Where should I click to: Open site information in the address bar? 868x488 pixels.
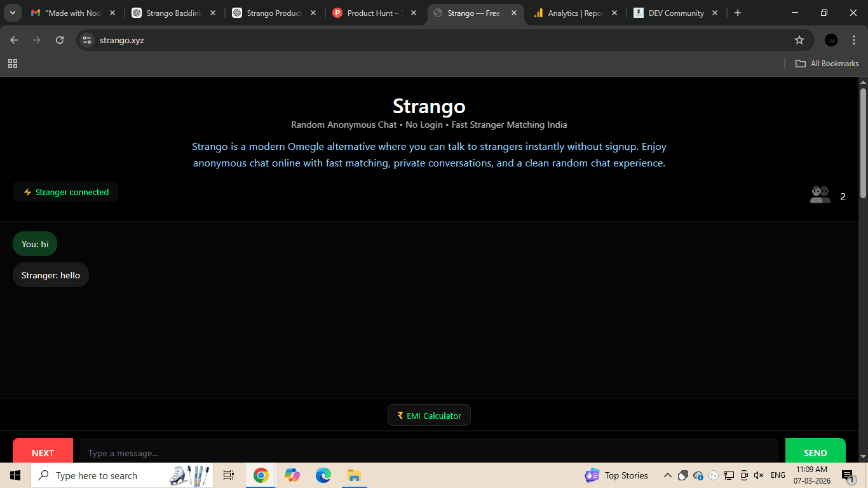pyautogui.click(x=86, y=39)
